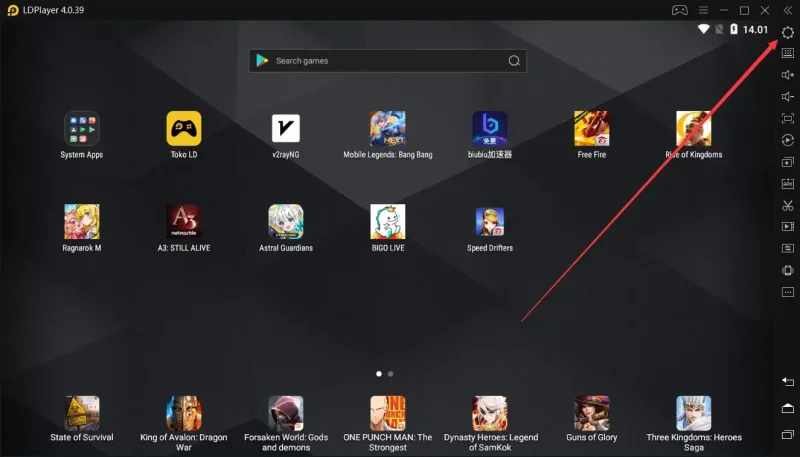Open Rise of Kingdoms game
The height and width of the screenshot is (457, 800).
click(694, 129)
